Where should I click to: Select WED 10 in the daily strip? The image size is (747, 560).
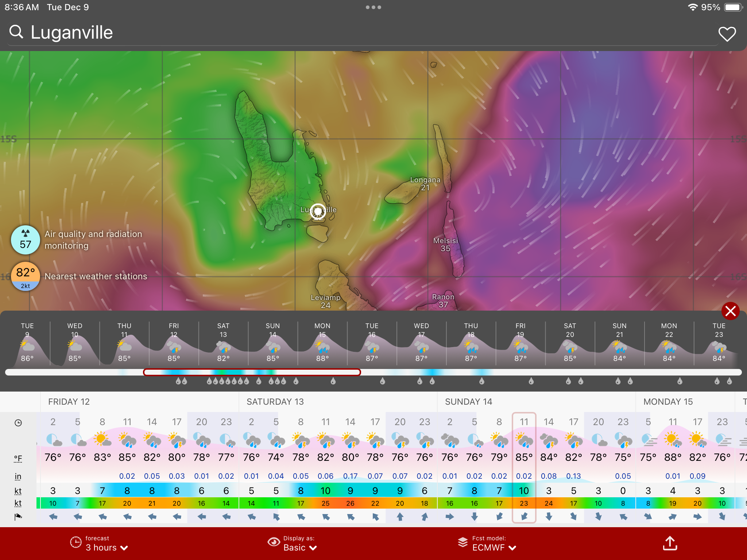pyautogui.click(x=75, y=342)
